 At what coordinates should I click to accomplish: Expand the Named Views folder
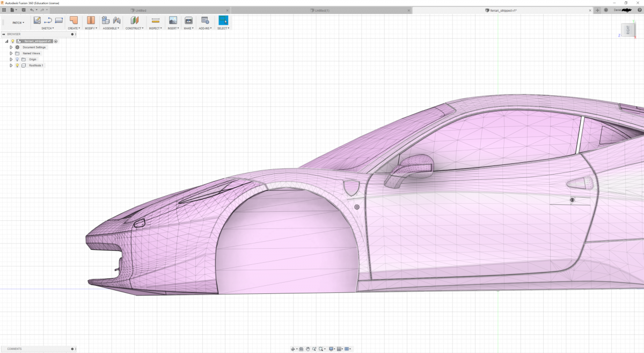click(x=11, y=53)
